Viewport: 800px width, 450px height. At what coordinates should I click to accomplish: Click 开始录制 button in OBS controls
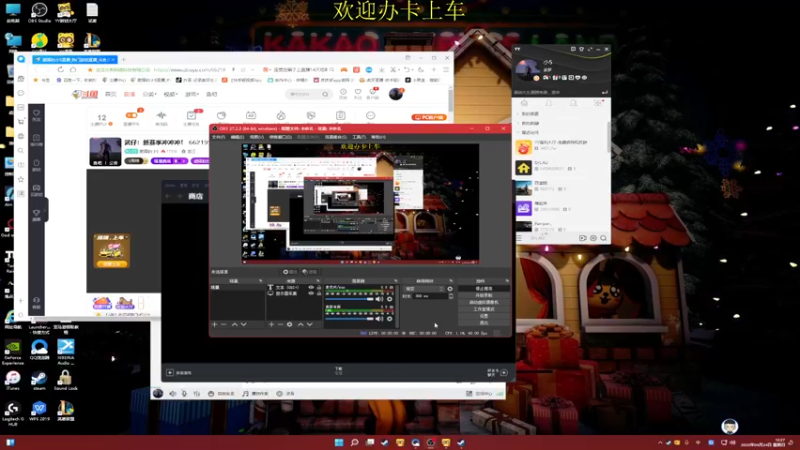click(484, 295)
